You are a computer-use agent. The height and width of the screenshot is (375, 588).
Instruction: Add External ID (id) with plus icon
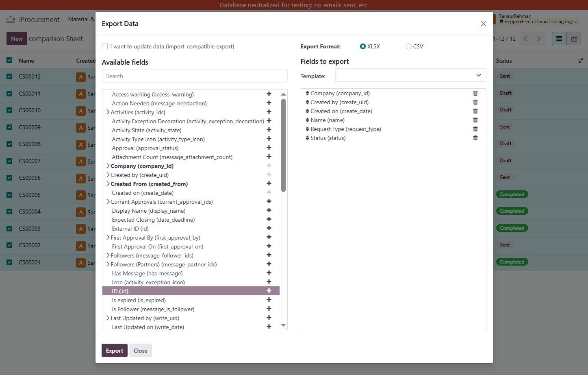click(x=269, y=228)
